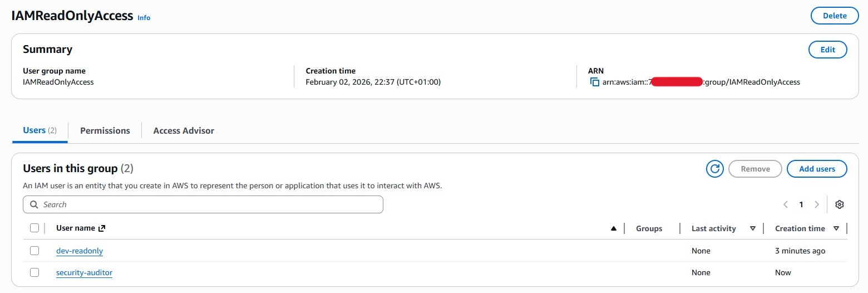Sort by Last activity column arrow
868x293 pixels.
pyautogui.click(x=753, y=228)
